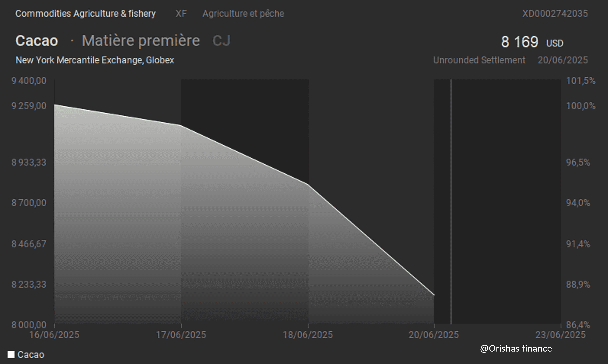Click the 8 169 price value
The height and width of the screenshot is (364, 608).
(519, 42)
